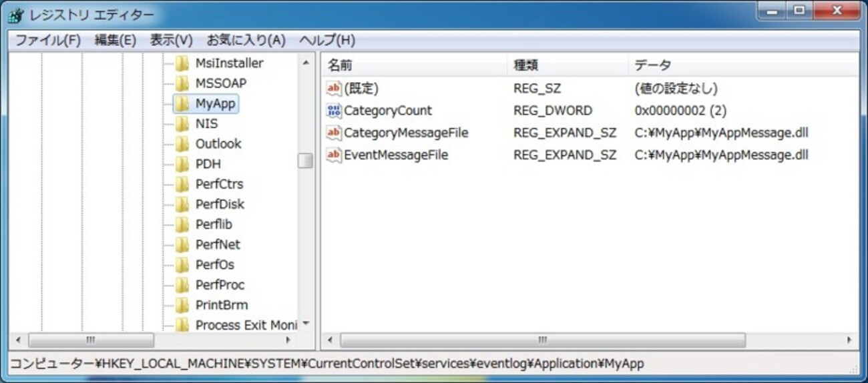Click the string icon of CategoryMessageFile
The width and height of the screenshot is (868, 383).
click(334, 133)
